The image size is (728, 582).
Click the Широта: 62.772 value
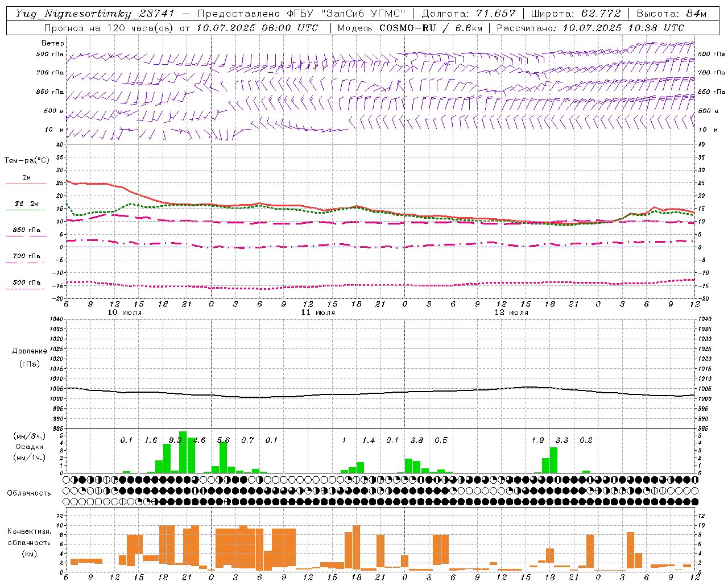click(576, 14)
